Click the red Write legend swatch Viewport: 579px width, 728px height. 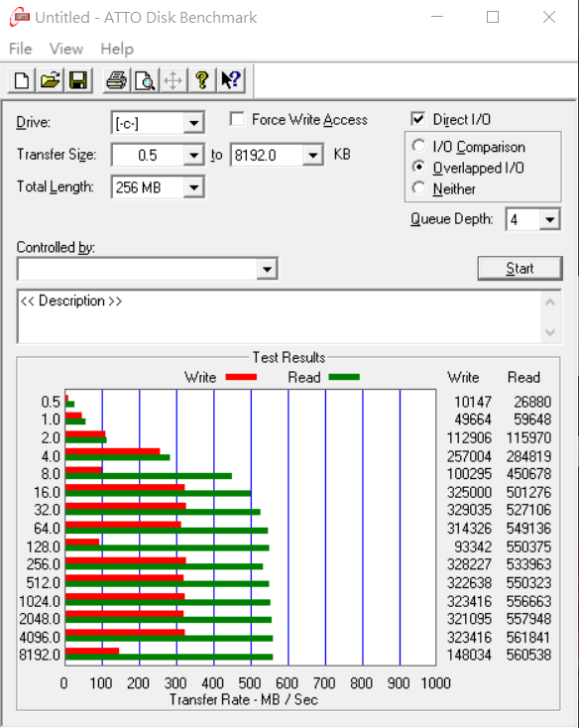tap(241, 377)
